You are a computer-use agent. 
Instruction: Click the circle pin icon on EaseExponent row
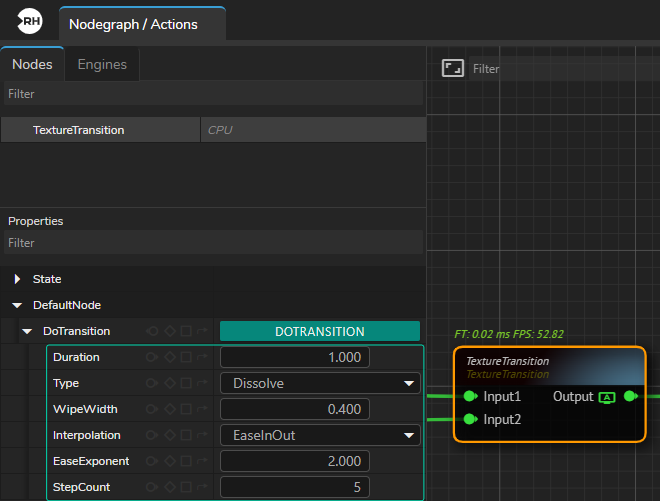click(x=152, y=461)
